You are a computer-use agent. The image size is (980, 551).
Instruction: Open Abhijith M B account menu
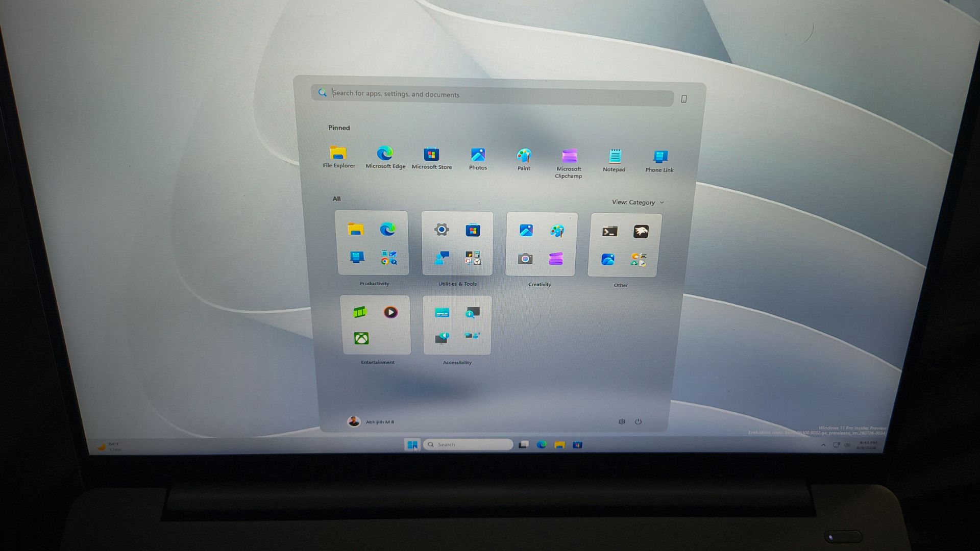pyautogui.click(x=371, y=421)
